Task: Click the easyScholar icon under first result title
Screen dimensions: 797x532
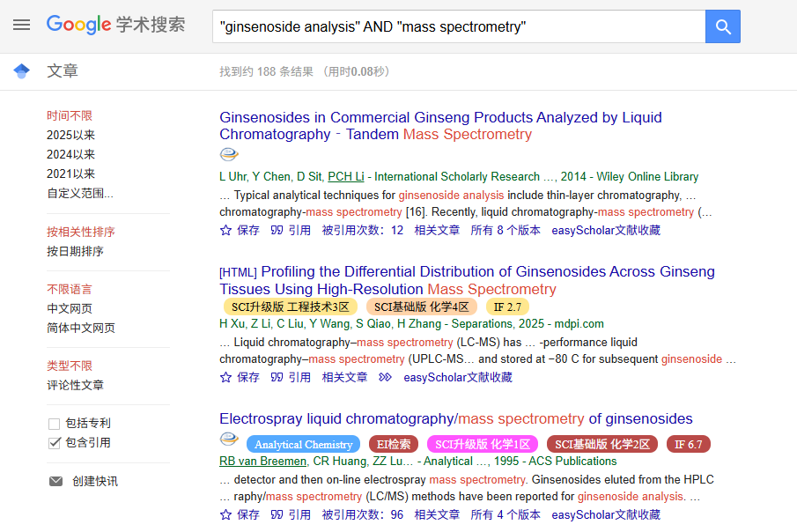Action: pos(229,155)
